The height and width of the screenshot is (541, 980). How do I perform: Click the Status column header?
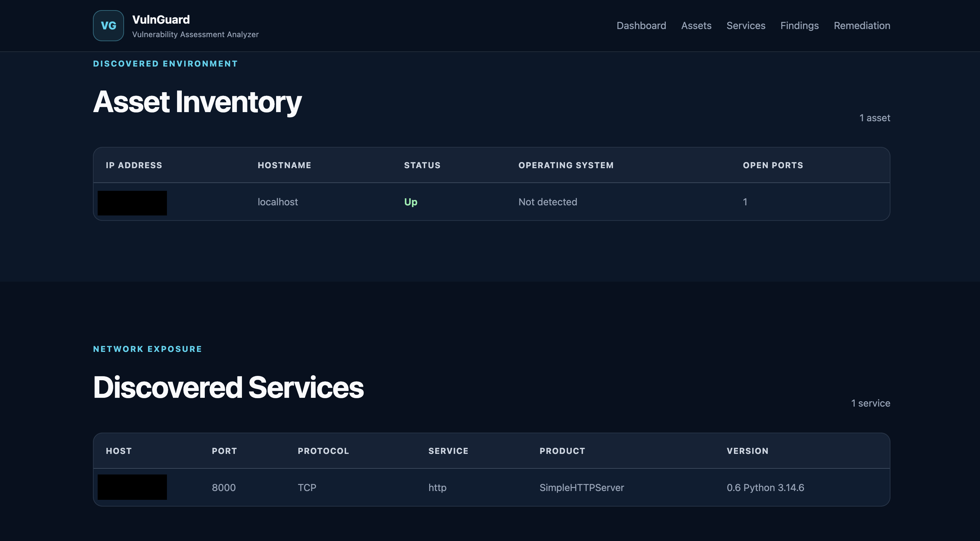(x=422, y=165)
